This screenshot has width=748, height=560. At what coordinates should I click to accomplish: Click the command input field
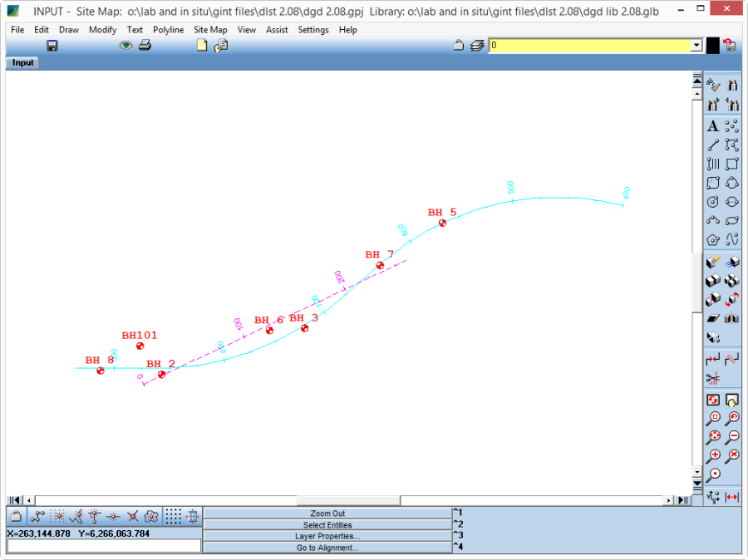(x=104, y=546)
